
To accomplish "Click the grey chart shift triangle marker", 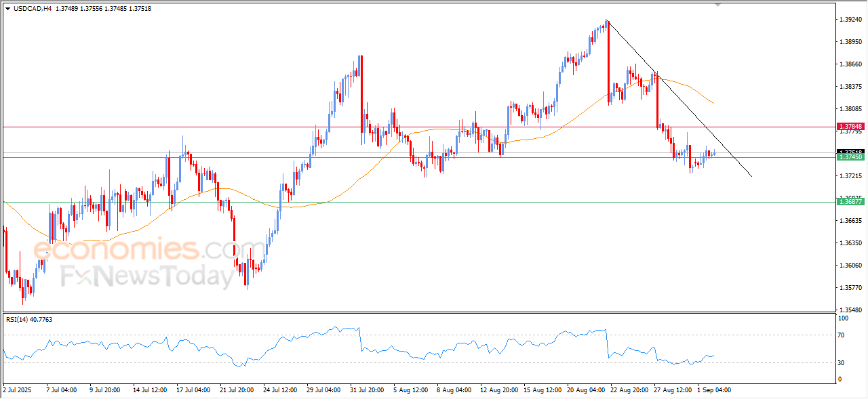I will 718,5.
